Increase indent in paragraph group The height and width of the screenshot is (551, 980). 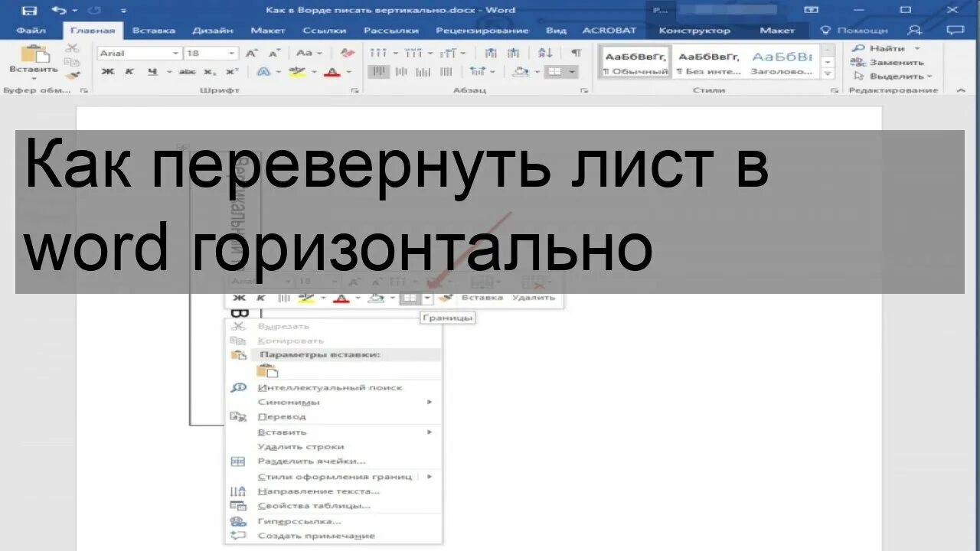[x=514, y=53]
